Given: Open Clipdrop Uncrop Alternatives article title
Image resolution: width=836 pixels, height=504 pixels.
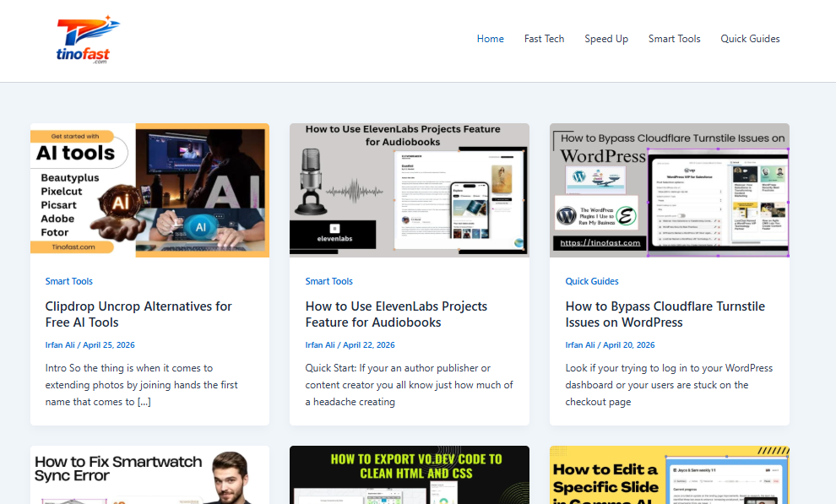Looking at the screenshot, I should pos(138,314).
